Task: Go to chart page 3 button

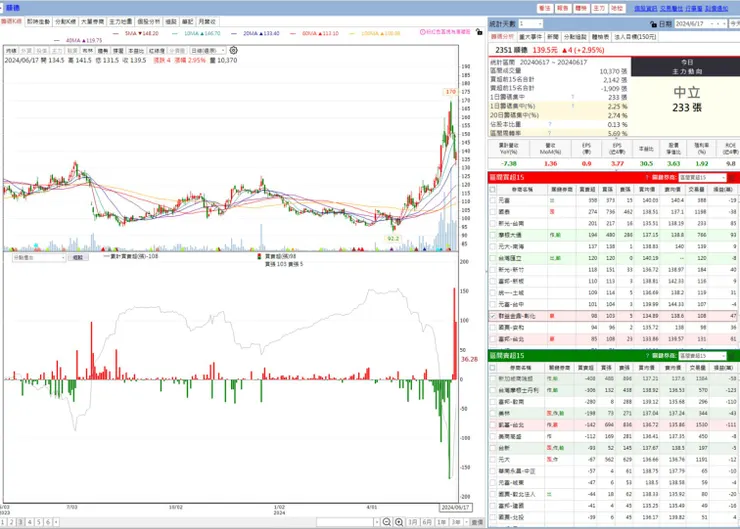Action: click(20, 522)
